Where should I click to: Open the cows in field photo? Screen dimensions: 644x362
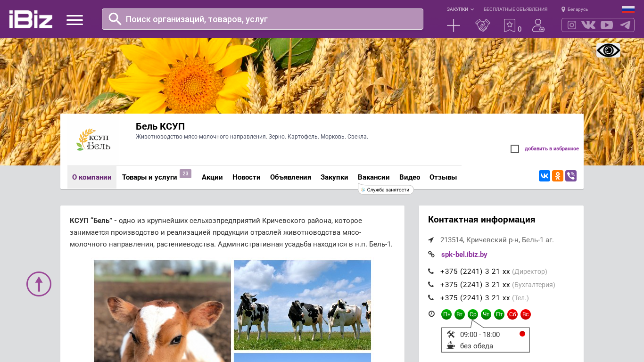tap(302, 305)
